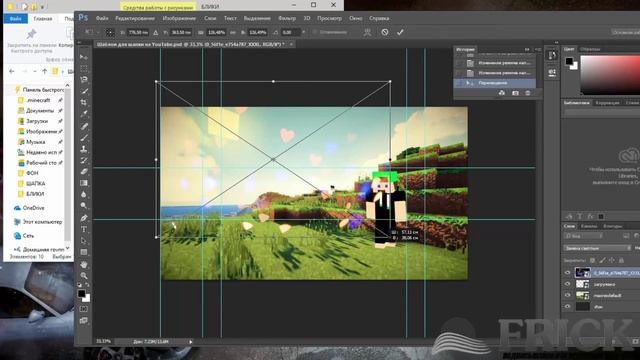Toggle lock all on the selected layer
The image size is (640, 360).
coord(621,260)
